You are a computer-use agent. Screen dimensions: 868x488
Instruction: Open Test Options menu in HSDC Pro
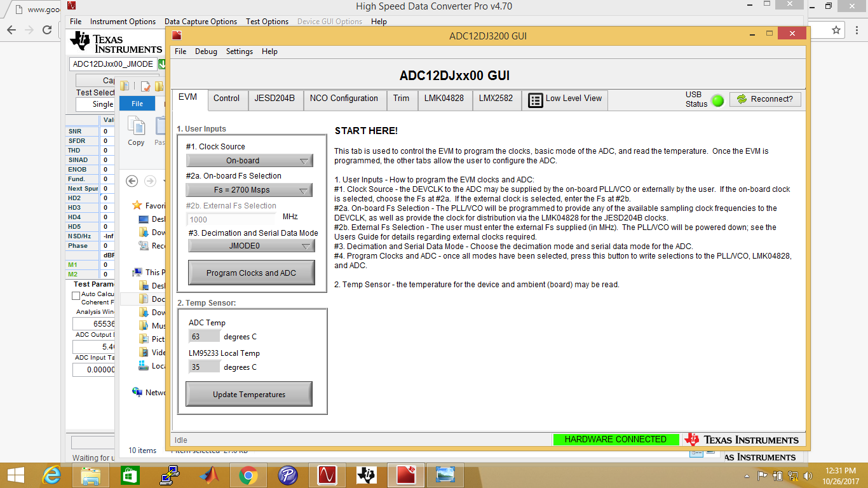click(267, 22)
